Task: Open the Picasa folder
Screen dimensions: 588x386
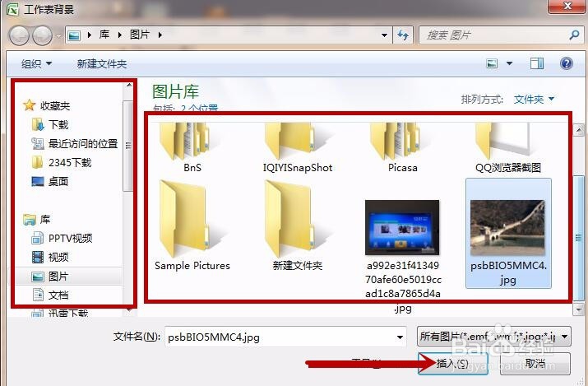Action: (403, 147)
